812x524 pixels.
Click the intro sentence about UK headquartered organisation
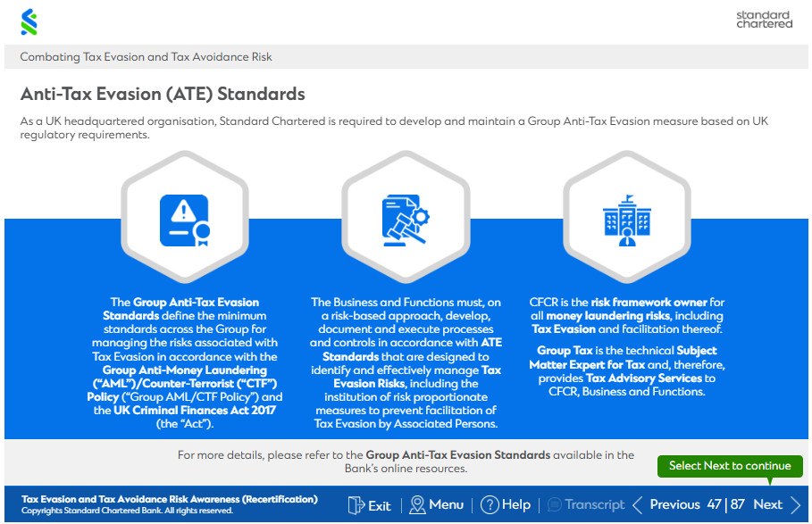pos(394,128)
